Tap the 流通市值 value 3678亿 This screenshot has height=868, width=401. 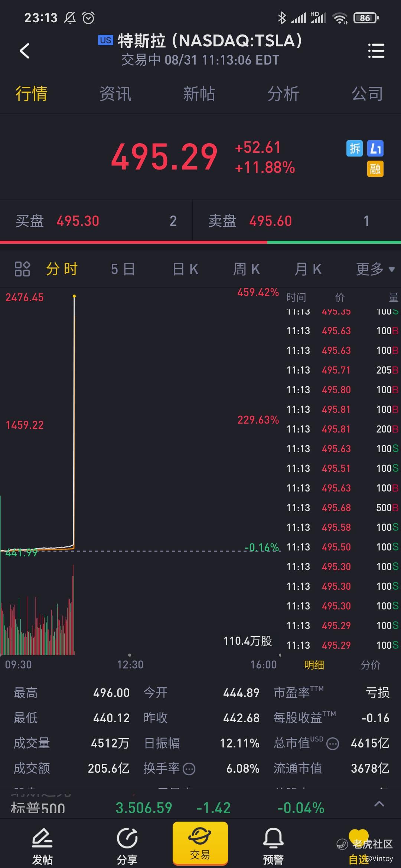[x=370, y=768]
